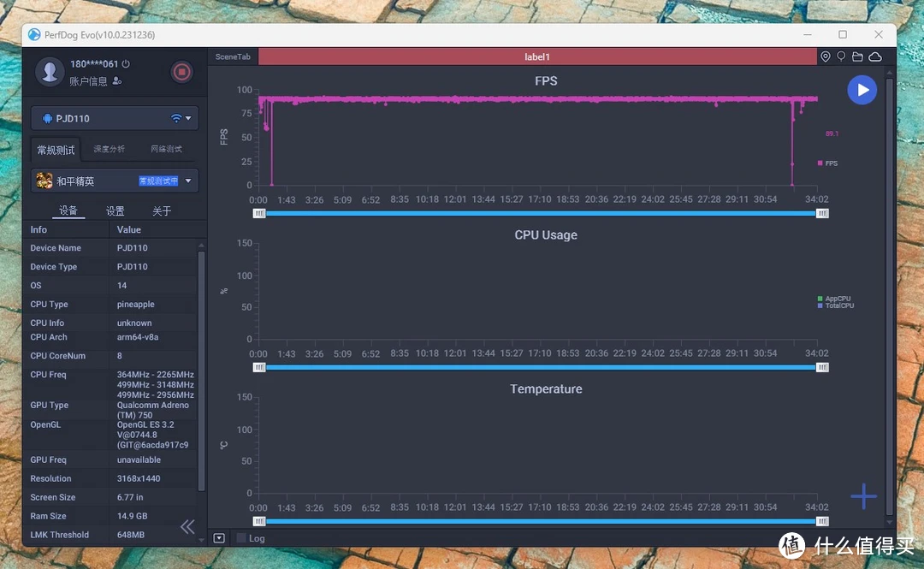Image resolution: width=924 pixels, height=569 pixels.
Task: Click the SceneTab button
Action: coord(233,56)
